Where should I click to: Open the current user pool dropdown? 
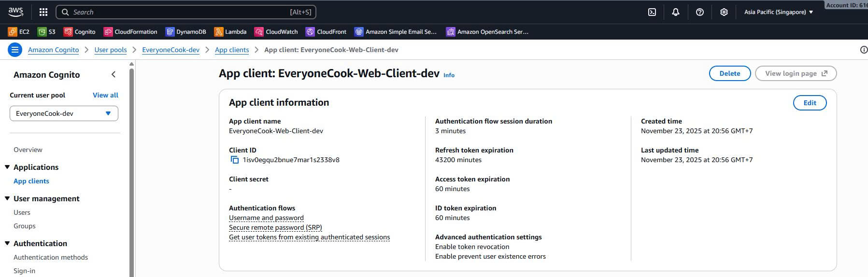click(x=64, y=113)
